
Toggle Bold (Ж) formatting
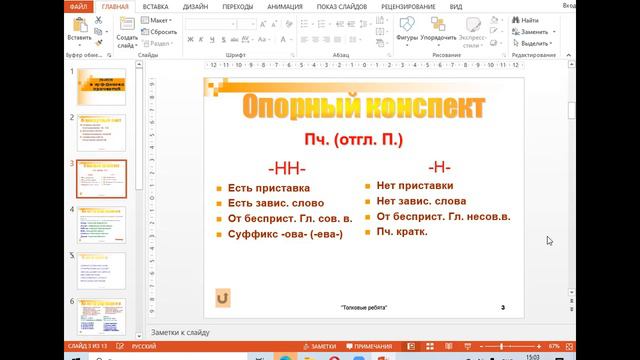tap(190, 40)
